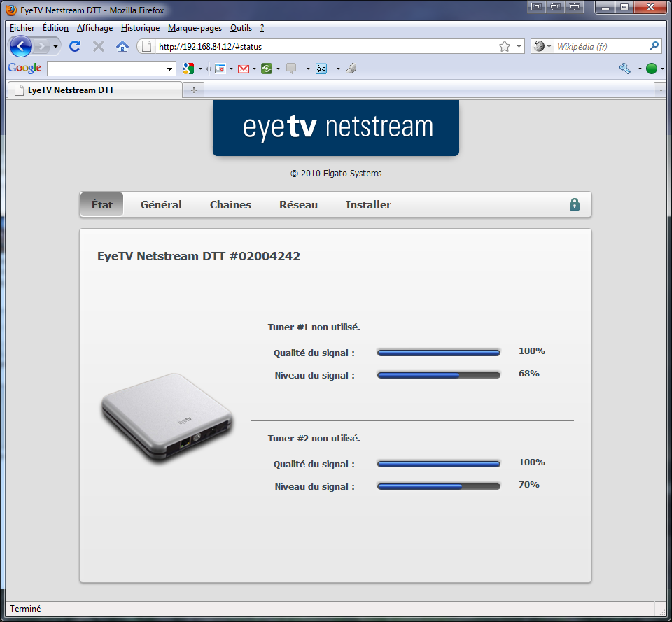Open Google toolbar wrench settings icon
672x622 pixels.
click(625, 69)
